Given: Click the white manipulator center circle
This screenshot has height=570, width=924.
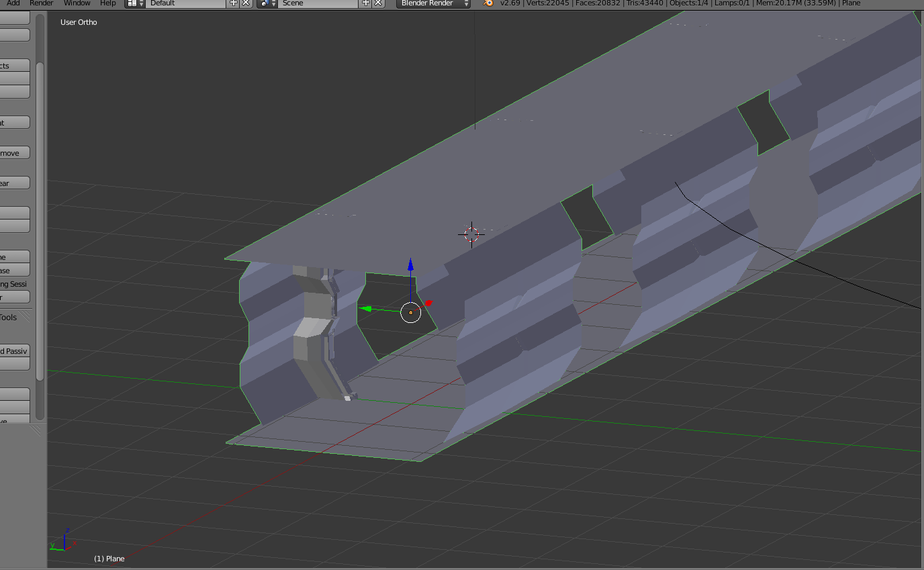Looking at the screenshot, I should 410,313.
